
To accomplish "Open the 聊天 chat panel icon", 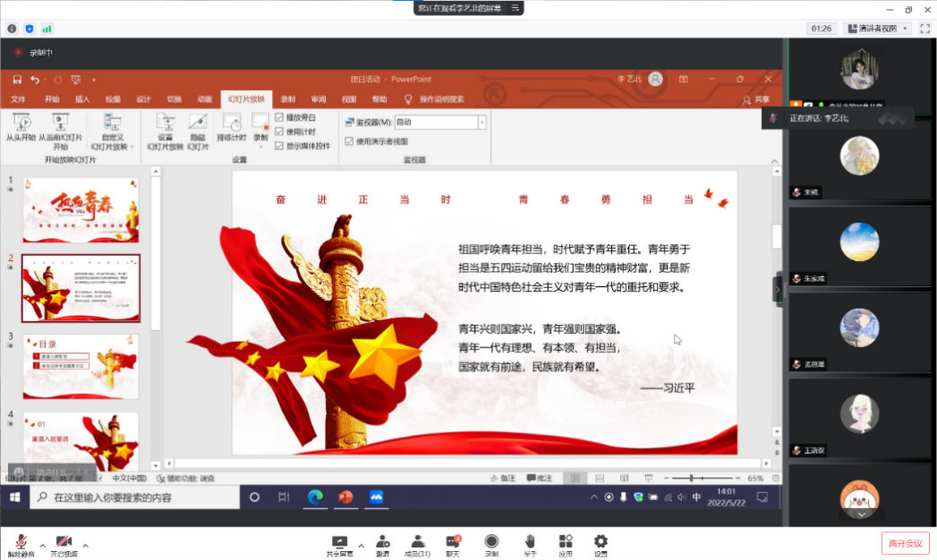I will click(453, 541).
